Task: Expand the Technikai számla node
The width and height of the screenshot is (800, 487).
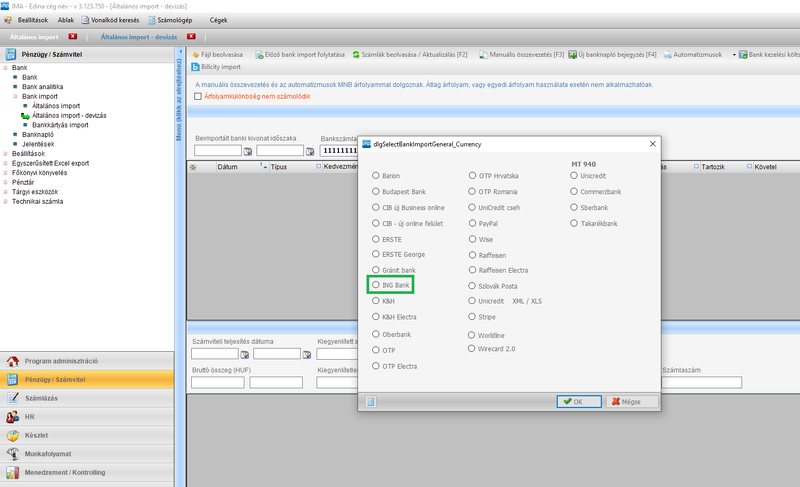Action: [5, 201]
